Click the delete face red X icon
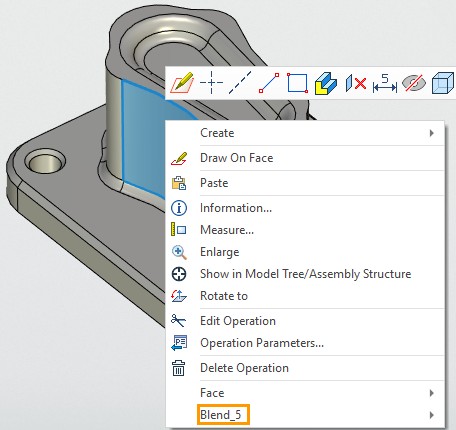Viewport: 456px width, 430px height. pos(356,83)
